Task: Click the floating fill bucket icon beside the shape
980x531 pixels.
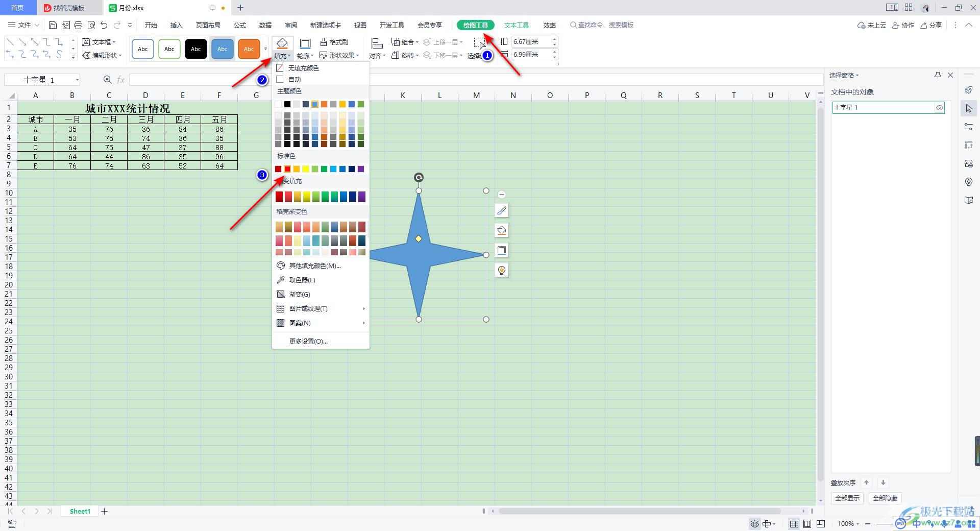Action: tap(502, 230)
